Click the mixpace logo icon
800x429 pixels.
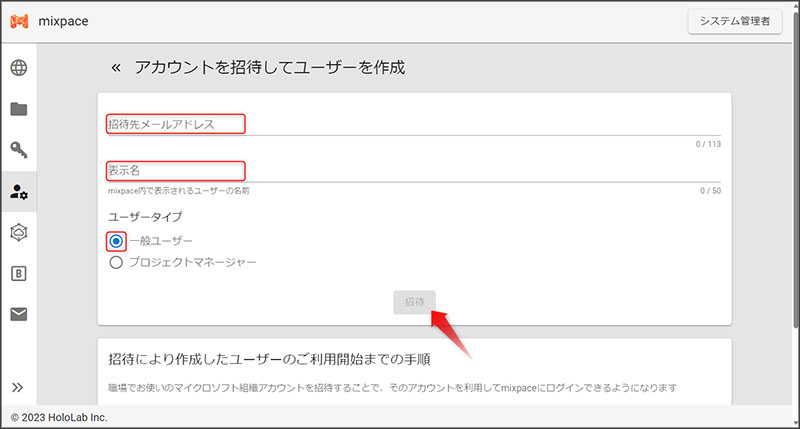(x=19, y=22)
